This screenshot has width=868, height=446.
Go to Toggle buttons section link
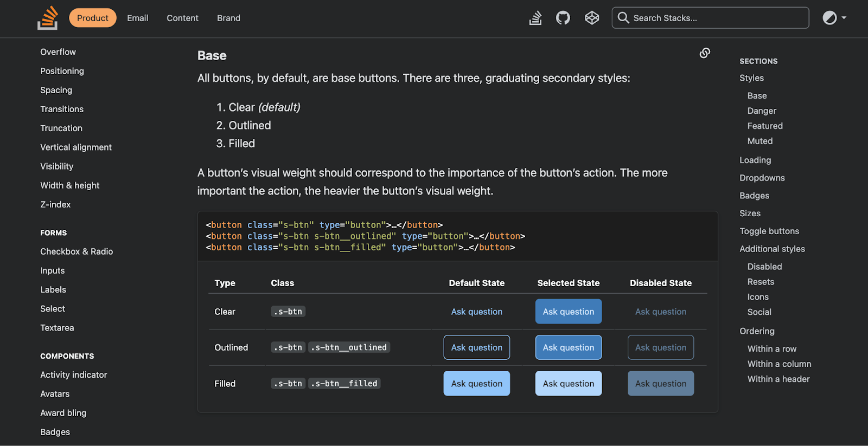click(x=769, y=231)
